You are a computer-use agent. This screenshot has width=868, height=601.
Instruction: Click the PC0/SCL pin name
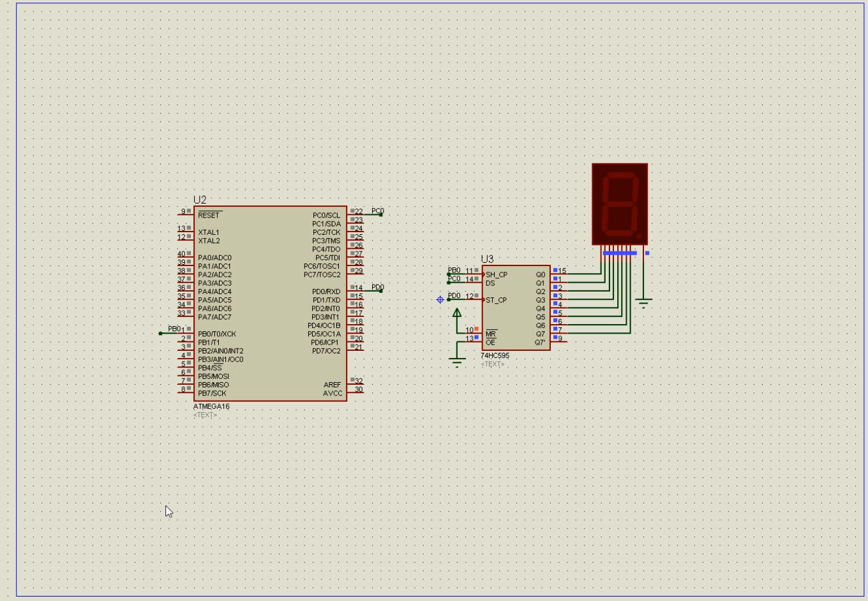click(326, 216)
